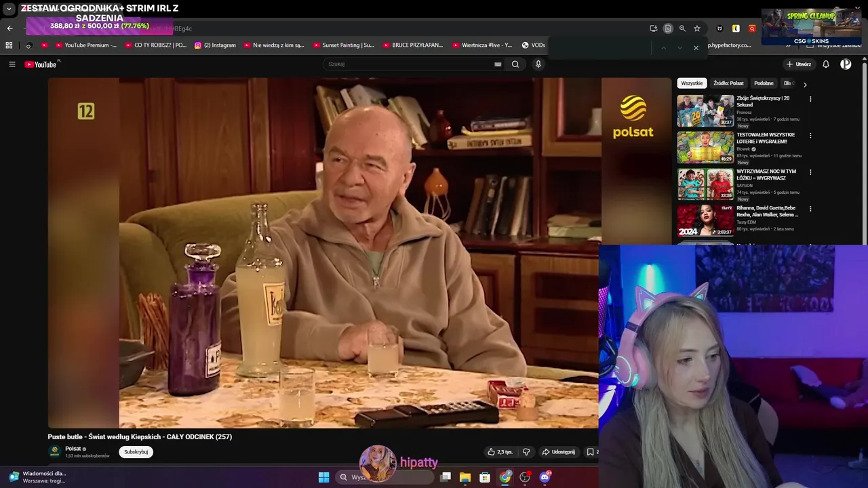Dislike the video with thumbs down
The image size is (868, 488).
526,452
